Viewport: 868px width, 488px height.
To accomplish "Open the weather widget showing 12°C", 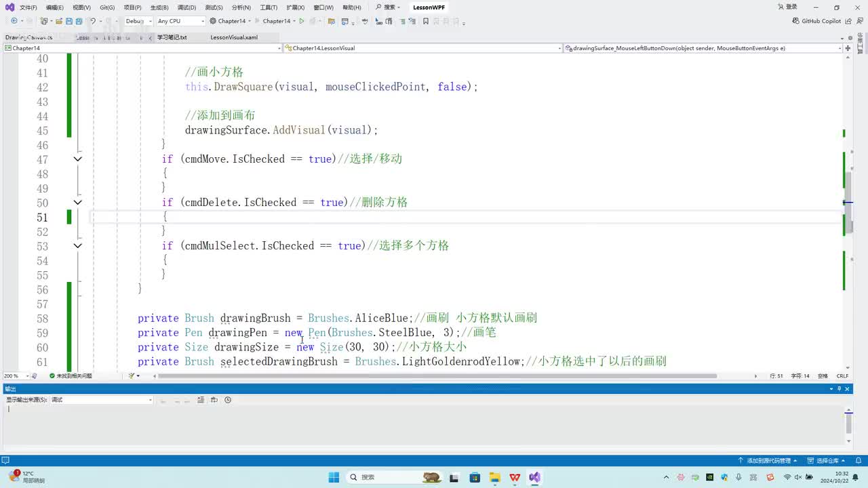I will click(x=28, y=477).
